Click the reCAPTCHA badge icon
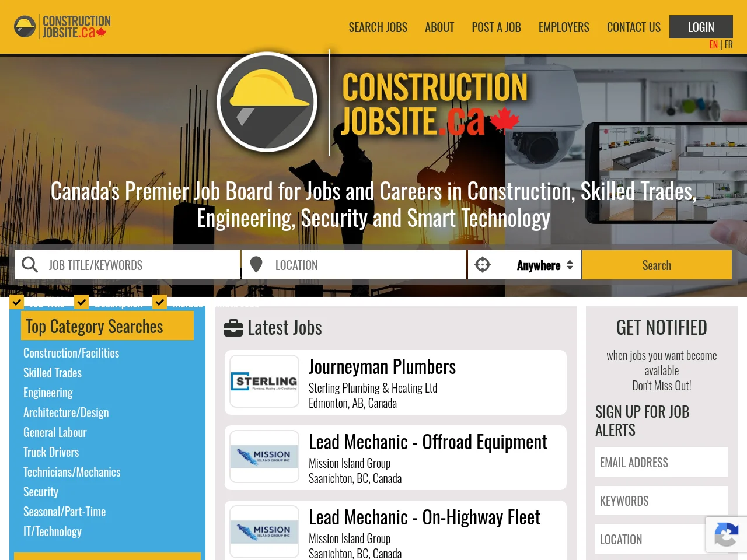 click(726, 535)
